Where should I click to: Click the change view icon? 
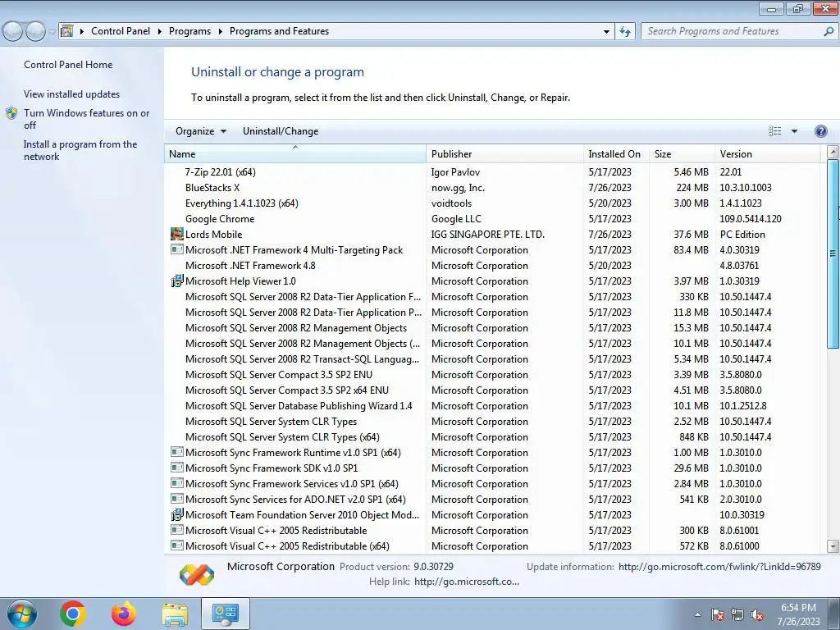[774, 131]
